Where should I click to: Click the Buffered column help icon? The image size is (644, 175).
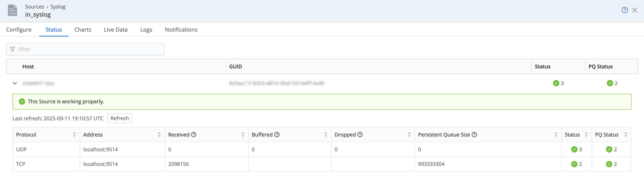pos(277,134)
